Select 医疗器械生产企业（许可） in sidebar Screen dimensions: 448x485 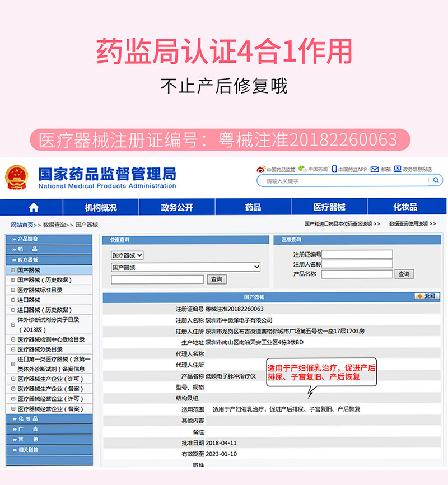(49, 379)
